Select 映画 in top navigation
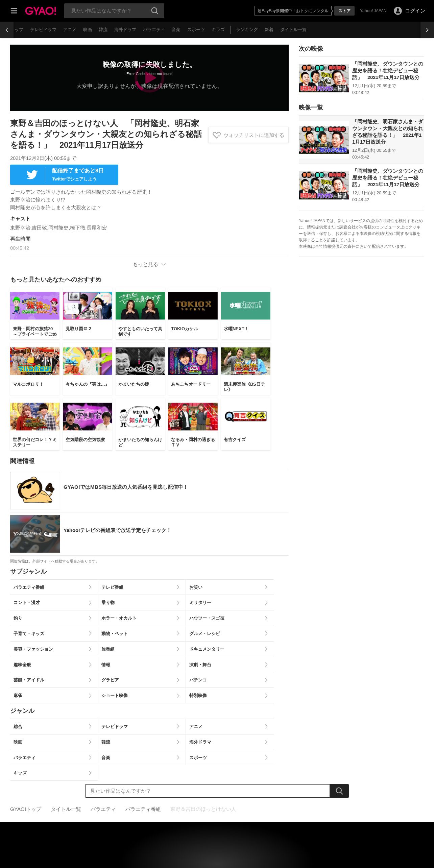The image size is (434, 868). [x=88, y=30]
